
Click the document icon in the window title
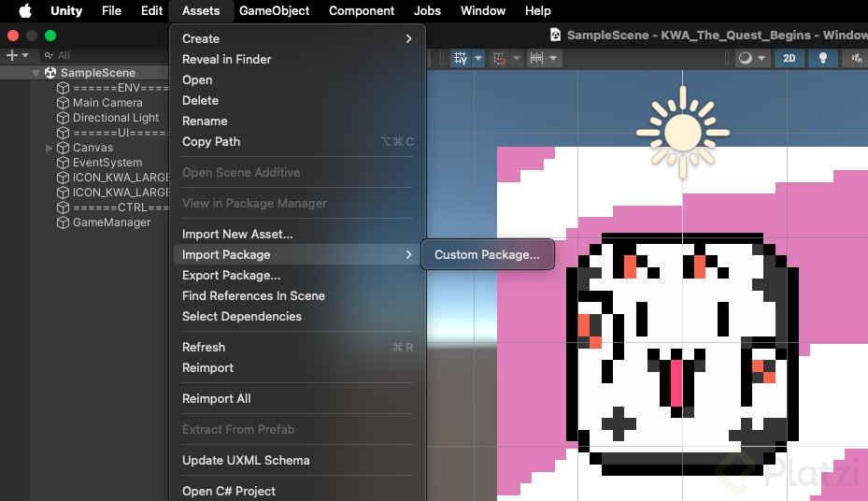555,35
